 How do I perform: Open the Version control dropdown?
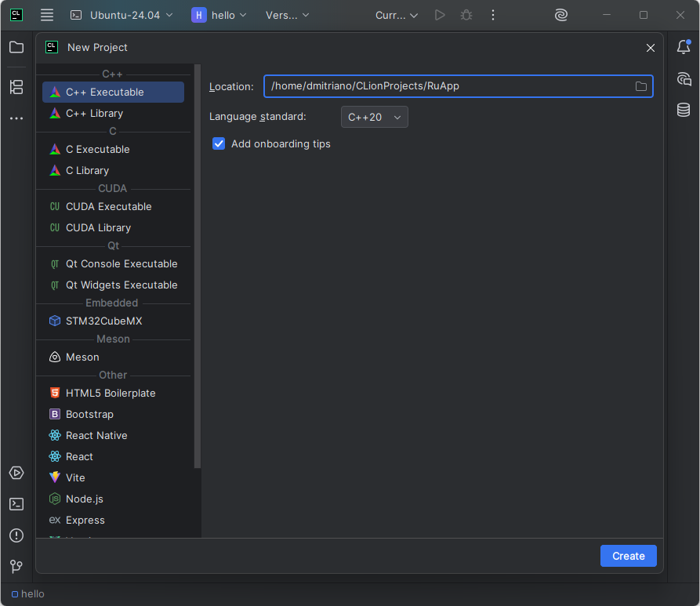(288, 15)
